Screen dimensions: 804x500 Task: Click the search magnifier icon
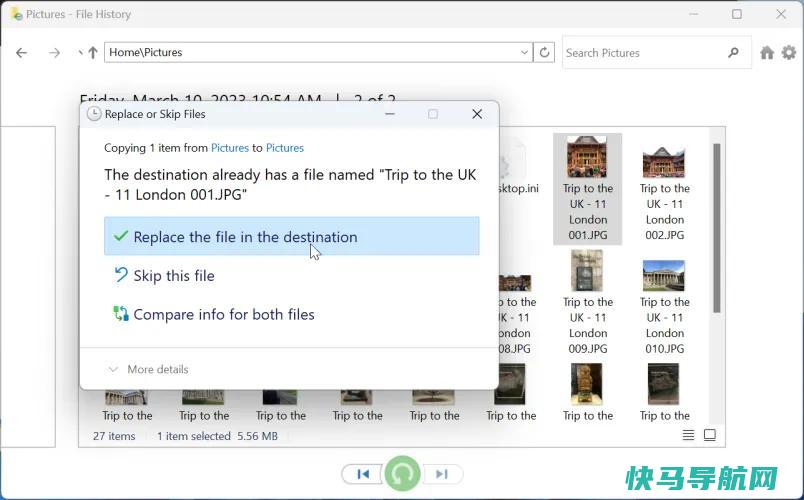(x=734, y=52)
